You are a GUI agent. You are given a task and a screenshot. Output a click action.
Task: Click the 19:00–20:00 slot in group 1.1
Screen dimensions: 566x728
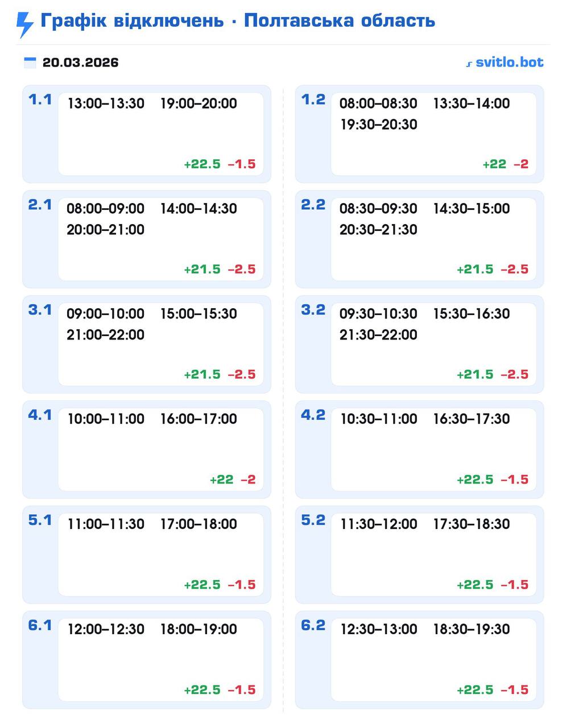(199, 104)
